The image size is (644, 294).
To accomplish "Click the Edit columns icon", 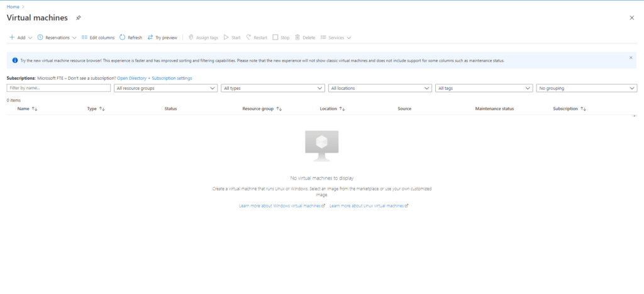I will point(85,38).
